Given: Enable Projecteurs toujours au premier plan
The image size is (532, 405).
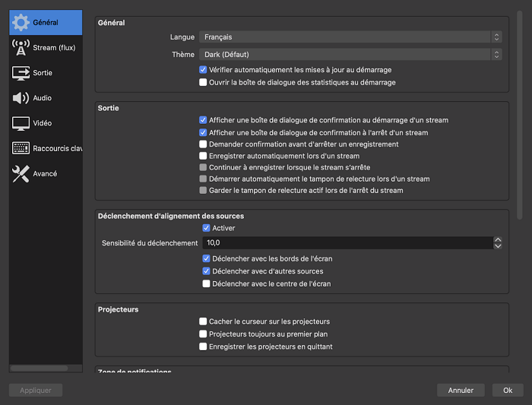Looking at the screenshot, I should 203,334.
